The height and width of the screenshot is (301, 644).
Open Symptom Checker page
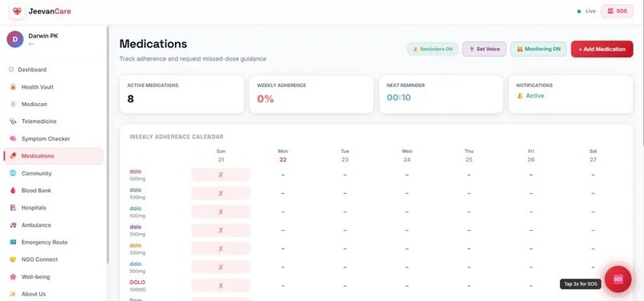click(54, 139)
